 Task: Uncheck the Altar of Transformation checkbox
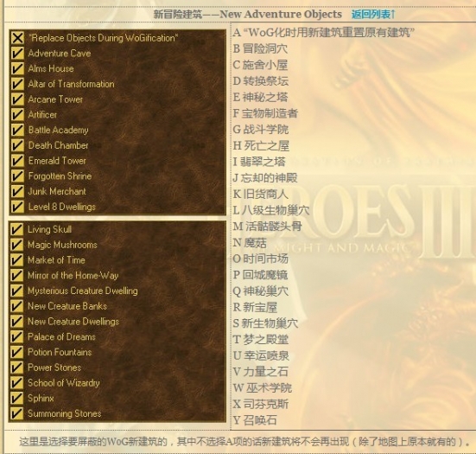coord(17,84)
